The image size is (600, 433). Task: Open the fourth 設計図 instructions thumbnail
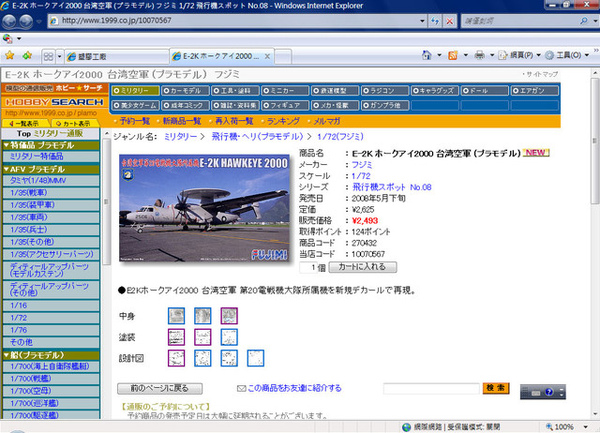tap(256, 358)
